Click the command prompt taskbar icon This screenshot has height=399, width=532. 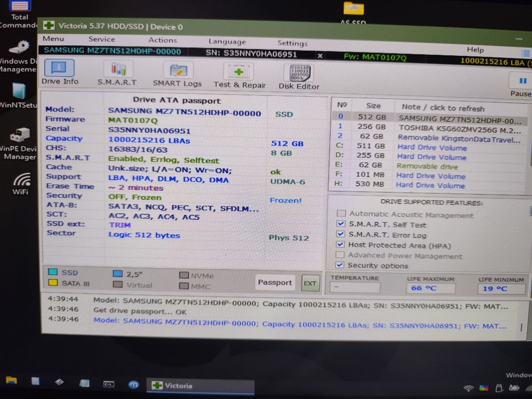click(x=108, y=384)
